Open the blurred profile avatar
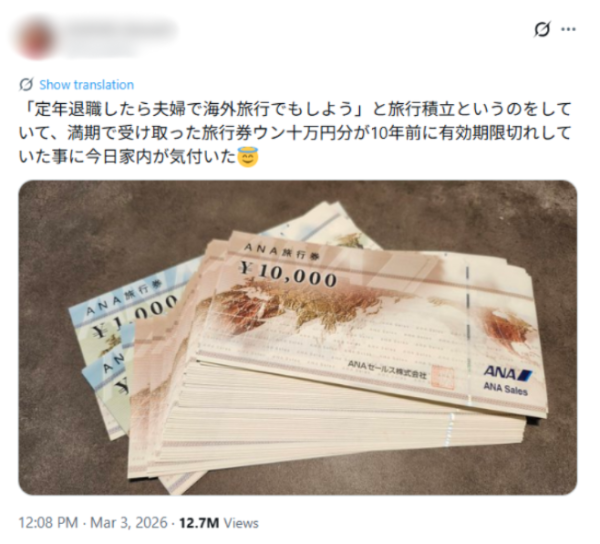Image resolution: width=600 pixels, height=544 pixels. click(x=35, y=38)
